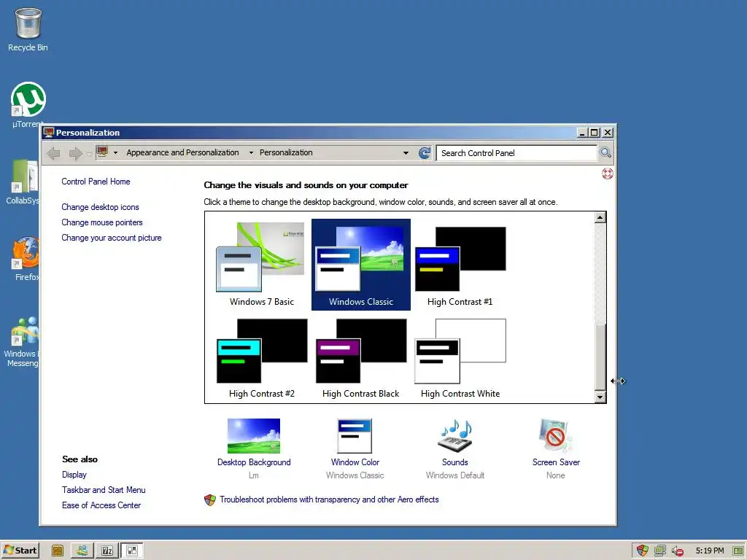This screenshot has width=747, height=560.
Task: Open Change desktop icons link
Action: click(x=100, y=207)
